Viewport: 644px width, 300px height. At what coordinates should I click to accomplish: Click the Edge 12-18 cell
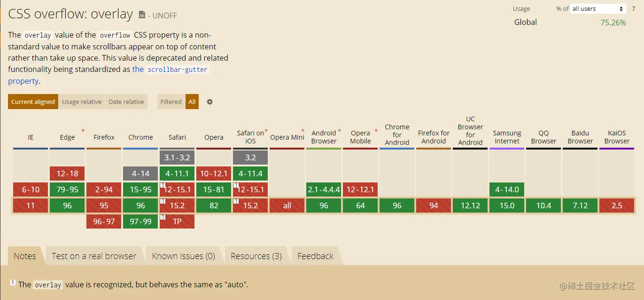click(x=67, y=174)
